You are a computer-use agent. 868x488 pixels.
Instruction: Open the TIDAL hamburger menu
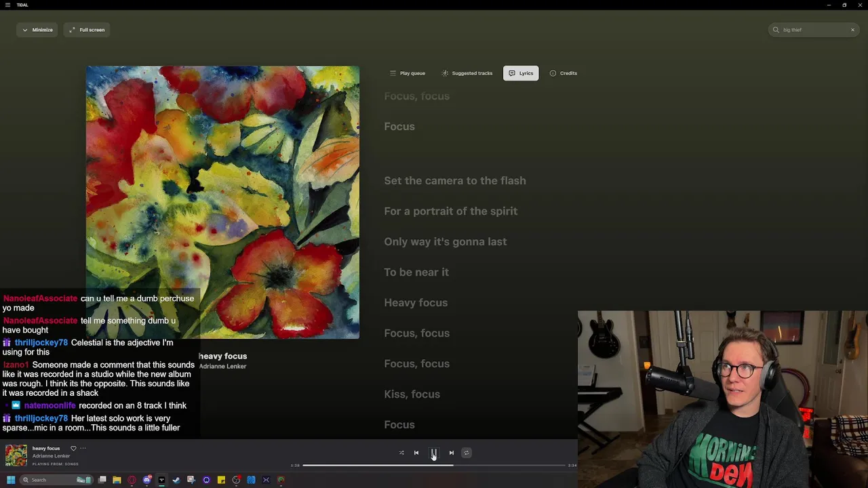coord(7,5)
